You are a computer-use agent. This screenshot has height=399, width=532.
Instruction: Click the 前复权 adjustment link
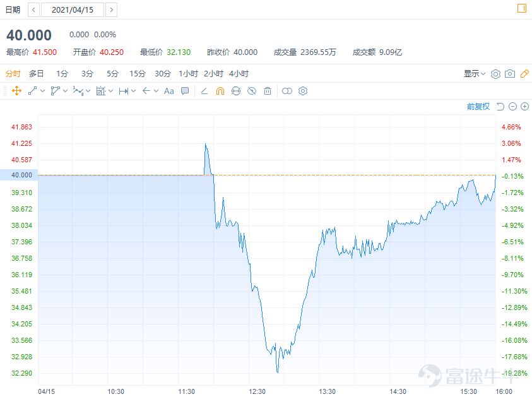(x=478, y=107)
